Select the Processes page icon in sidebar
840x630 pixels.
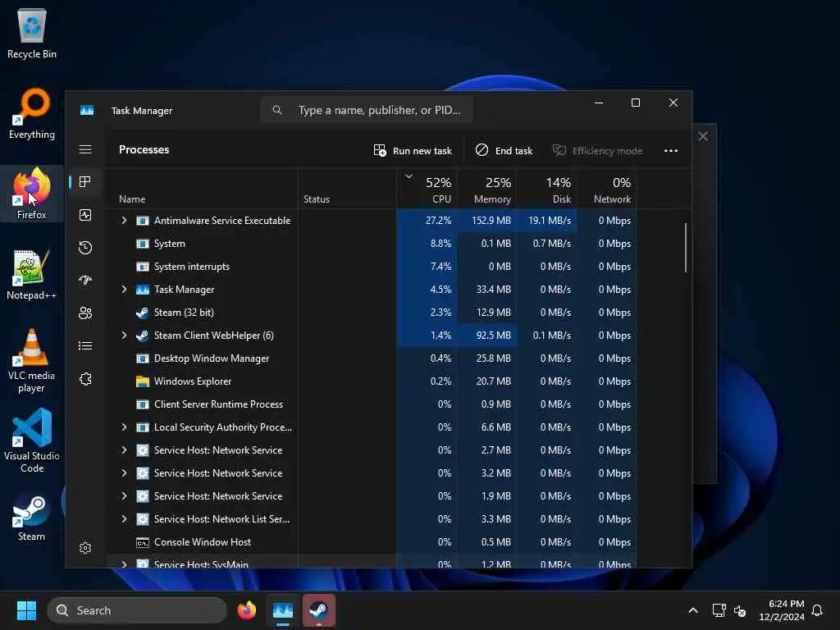pos(85,182)
